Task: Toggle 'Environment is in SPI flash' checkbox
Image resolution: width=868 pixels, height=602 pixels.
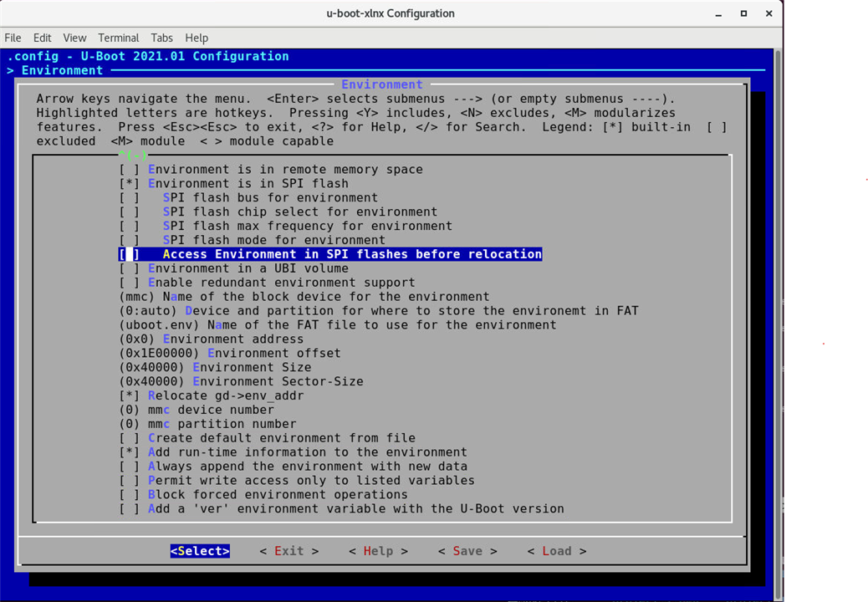Action: pos(130,184)
